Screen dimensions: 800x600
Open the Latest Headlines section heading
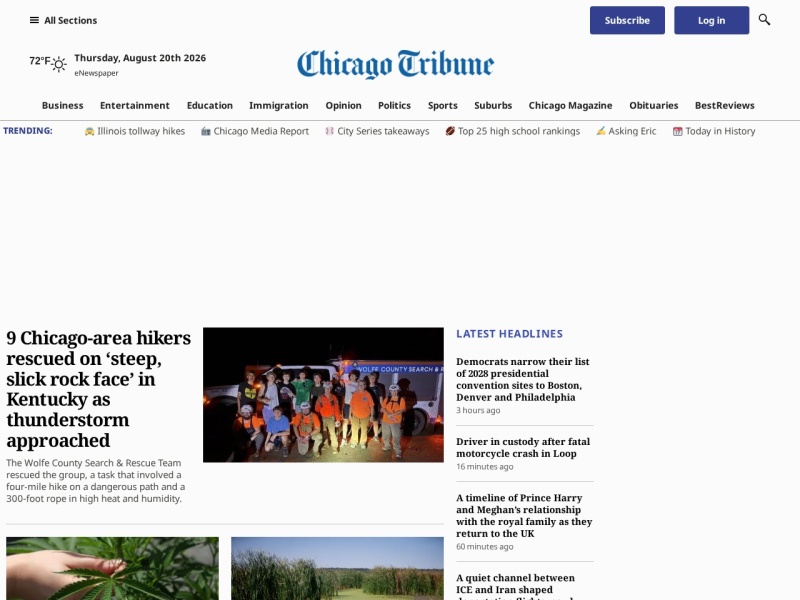[x=509, y=334]
